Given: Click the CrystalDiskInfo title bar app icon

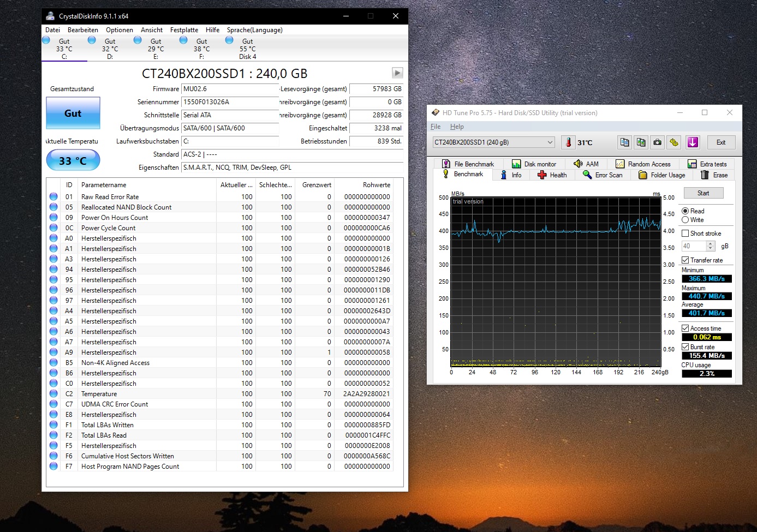Looking at the screenshot, I should [x=50, y=16].
